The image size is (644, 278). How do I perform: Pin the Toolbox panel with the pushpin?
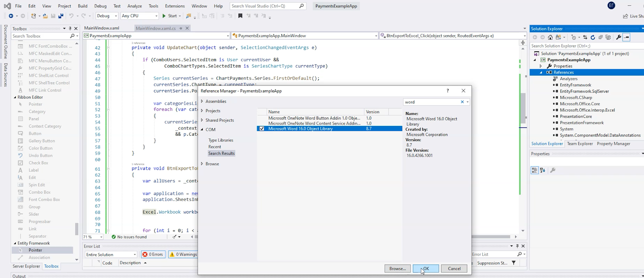[70, 28]
